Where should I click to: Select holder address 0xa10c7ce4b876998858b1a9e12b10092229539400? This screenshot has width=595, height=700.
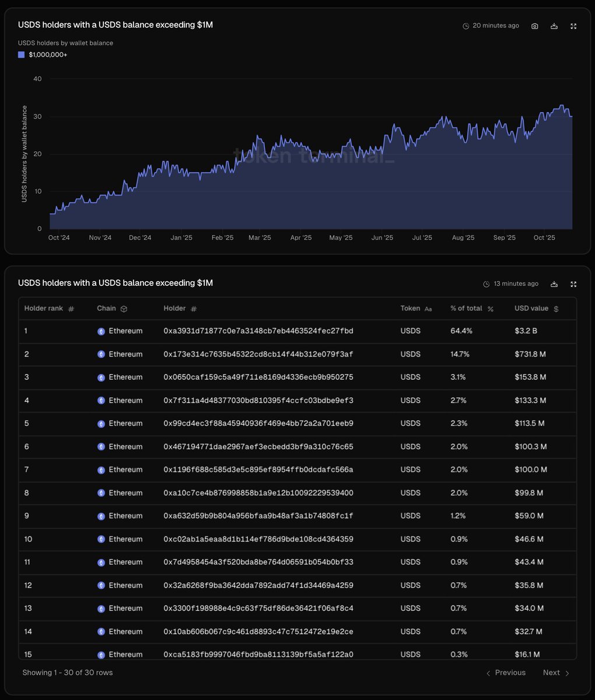[x=258, y=493]
